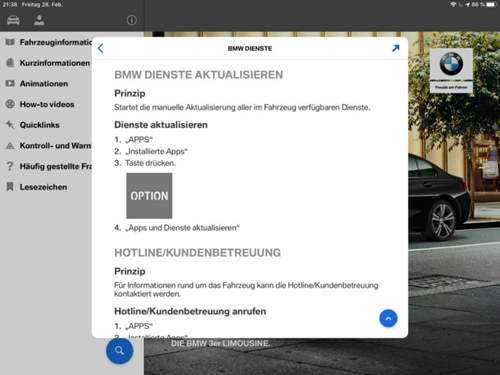
Task: Tap the blue search magnifier button
Action: tap(119, 351)
